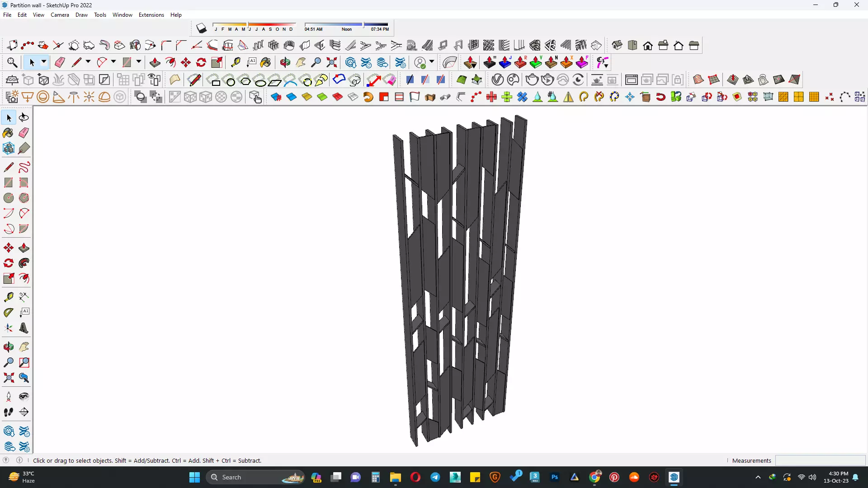The width and height of the screenshot is (868, 488).
Task: Open the Camera menu
Action: click(x=60, y=15)
